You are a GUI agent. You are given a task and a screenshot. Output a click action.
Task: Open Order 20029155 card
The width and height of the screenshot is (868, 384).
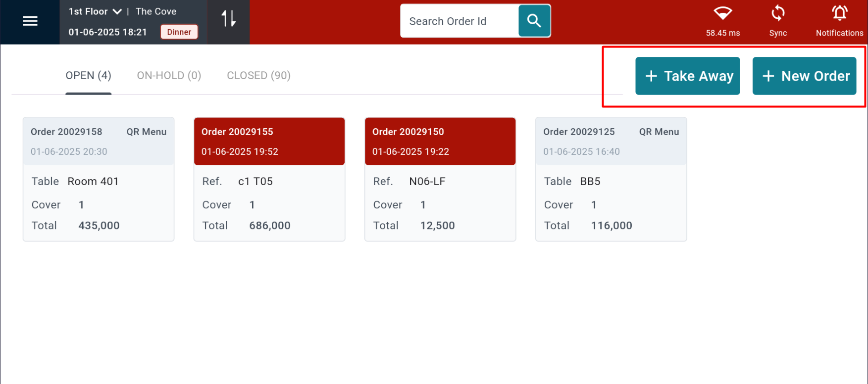tap(269, 179)
